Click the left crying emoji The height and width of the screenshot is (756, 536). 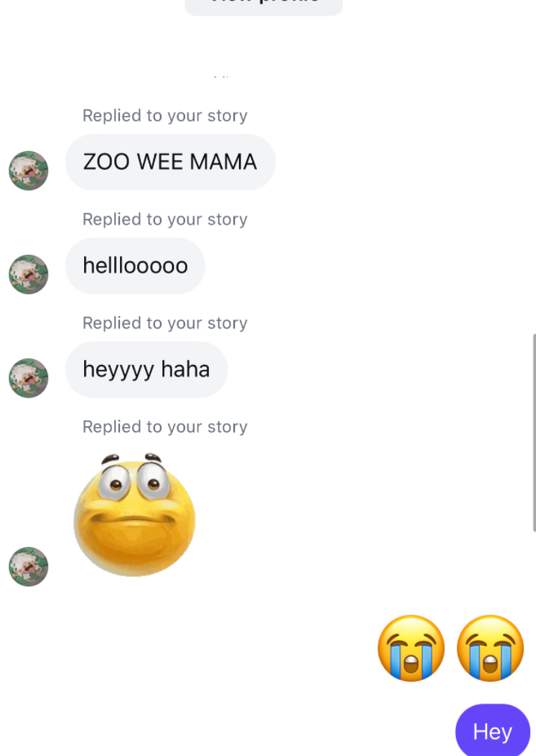click(411, 648)
